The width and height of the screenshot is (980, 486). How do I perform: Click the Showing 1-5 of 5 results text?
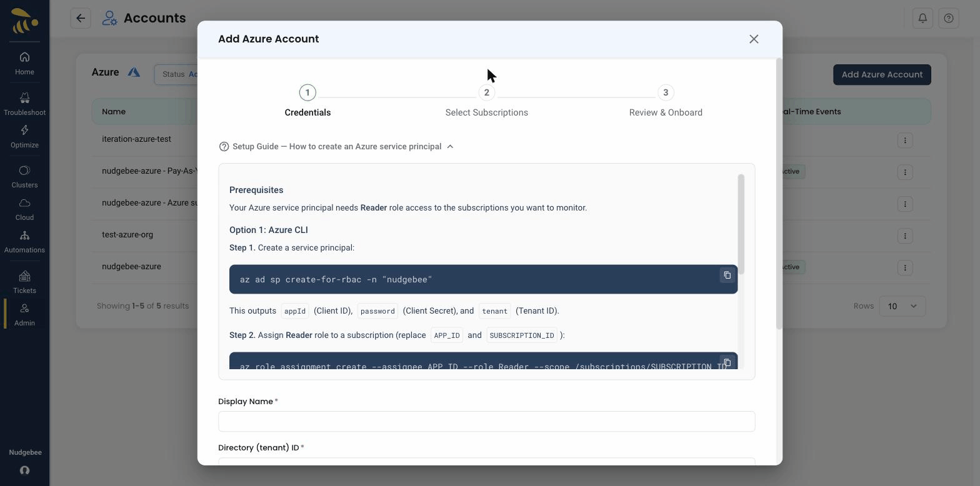coord(142,306)
